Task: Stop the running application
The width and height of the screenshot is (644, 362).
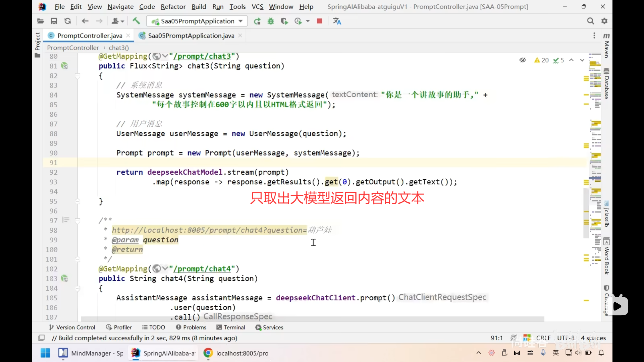Action: click(x=319, y=21)
